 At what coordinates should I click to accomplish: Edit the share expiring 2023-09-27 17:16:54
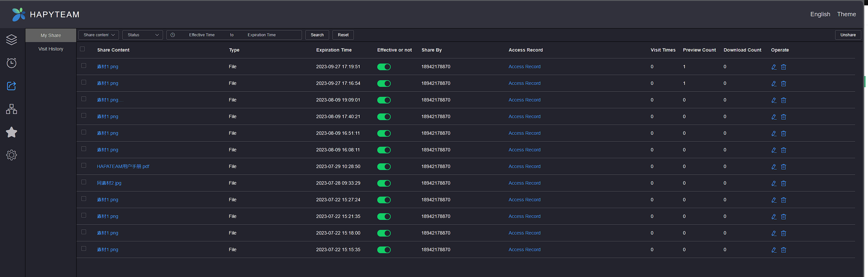pyautogui.click(x=774, y=84)
